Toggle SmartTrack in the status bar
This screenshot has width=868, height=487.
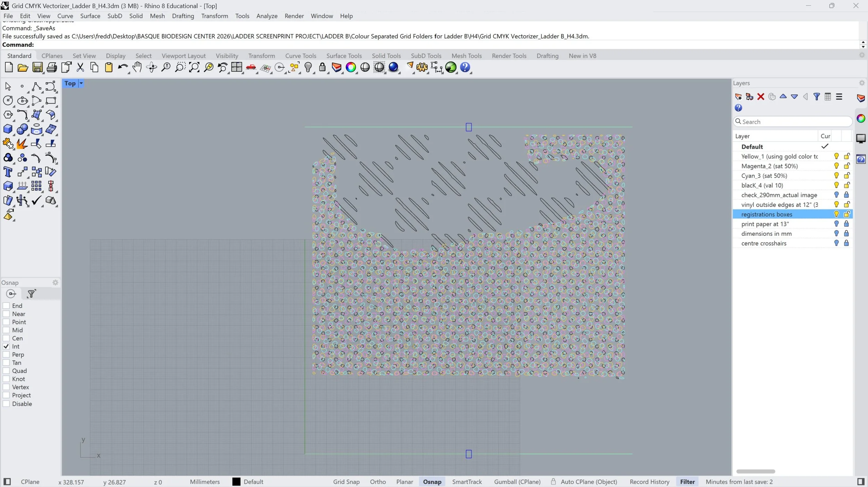(467, 482)
